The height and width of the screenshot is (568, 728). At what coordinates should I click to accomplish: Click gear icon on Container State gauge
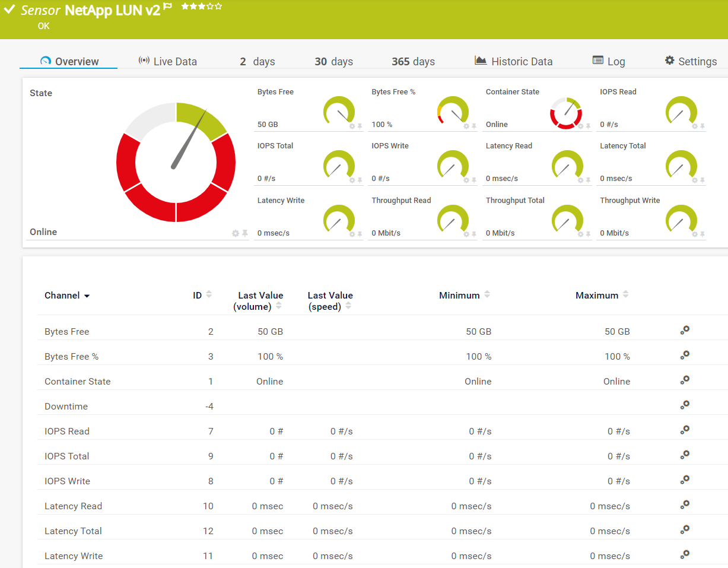point(580,126)
